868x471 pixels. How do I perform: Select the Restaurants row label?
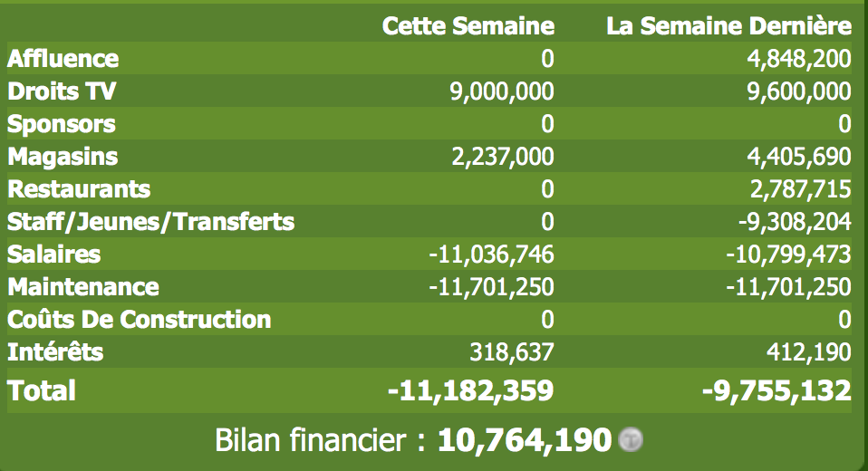[x=79, y=189]
